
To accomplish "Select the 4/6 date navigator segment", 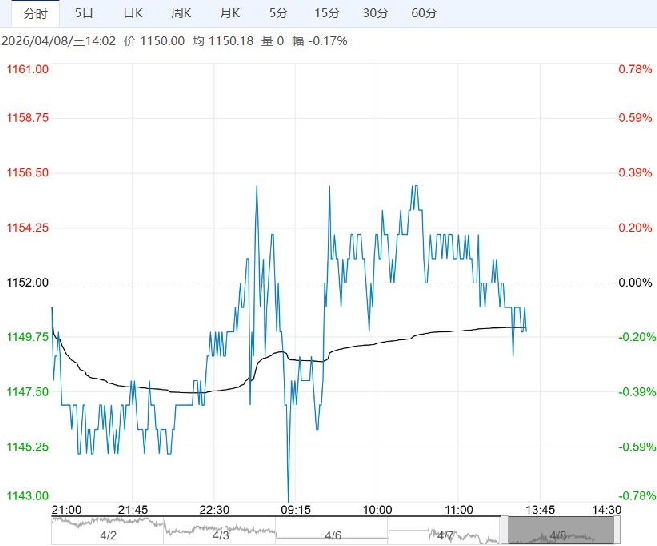I will click(334, 535).
